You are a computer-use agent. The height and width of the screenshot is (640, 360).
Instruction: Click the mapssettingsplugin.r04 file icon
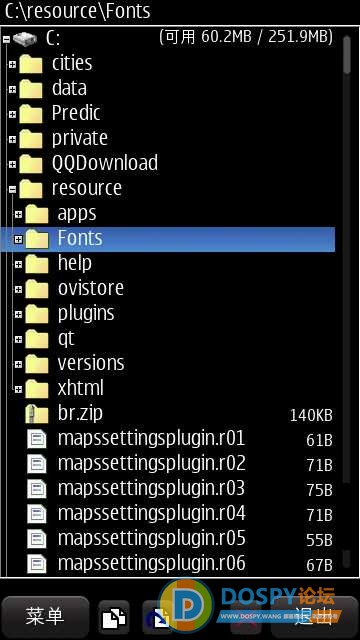tap(37, 514)
